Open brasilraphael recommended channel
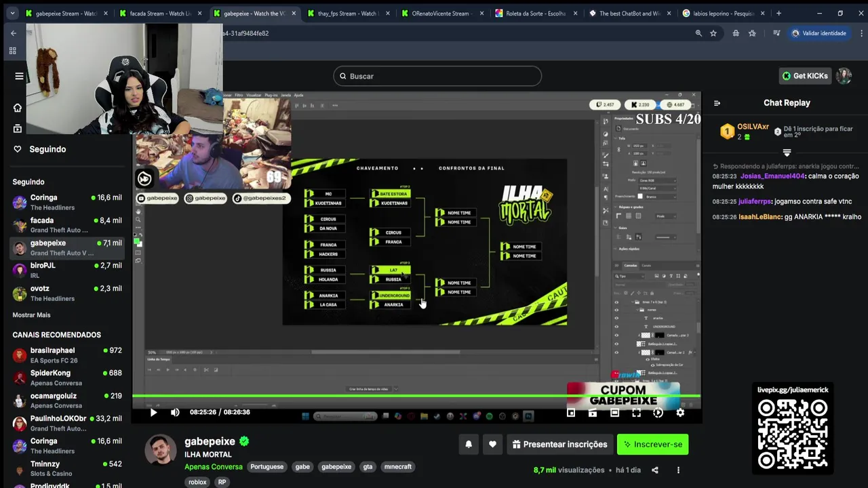The width and height of the screenshot is (868, 488). pyautogui.click(x=67, y=355)
